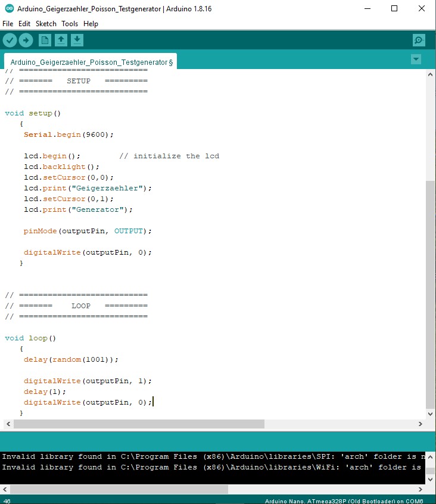Viewport: 436px width, 504px height.
Task: Click the console horizontal scrollbar thumb
Action: [x=119, y=489]
